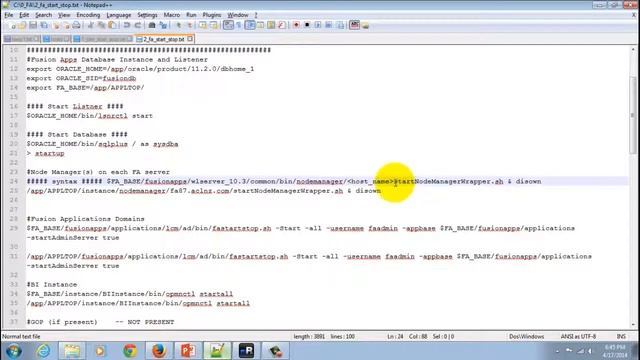Zoom out using the toolbar icon
The height and width of the screenshot is (360, 640).
189,25
